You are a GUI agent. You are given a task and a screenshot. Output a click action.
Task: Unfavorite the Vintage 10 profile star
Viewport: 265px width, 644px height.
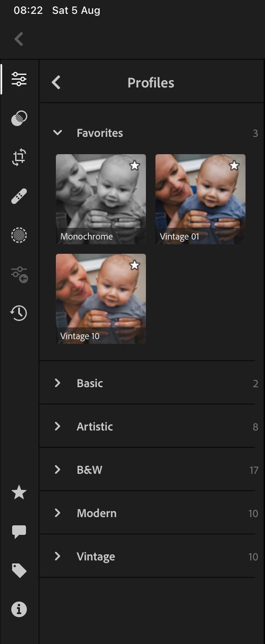pos(135,265)
